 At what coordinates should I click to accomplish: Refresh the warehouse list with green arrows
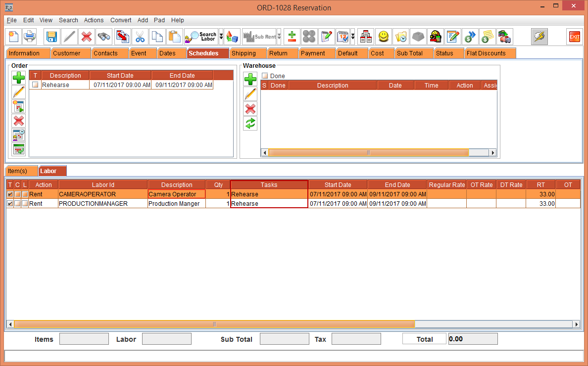click(x=250, y=123)
